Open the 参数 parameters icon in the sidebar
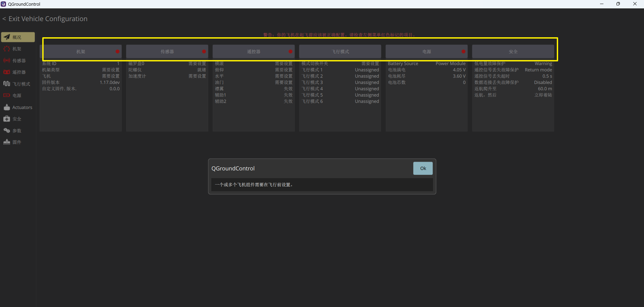This screenshot has width=644, height=307. 7,131
